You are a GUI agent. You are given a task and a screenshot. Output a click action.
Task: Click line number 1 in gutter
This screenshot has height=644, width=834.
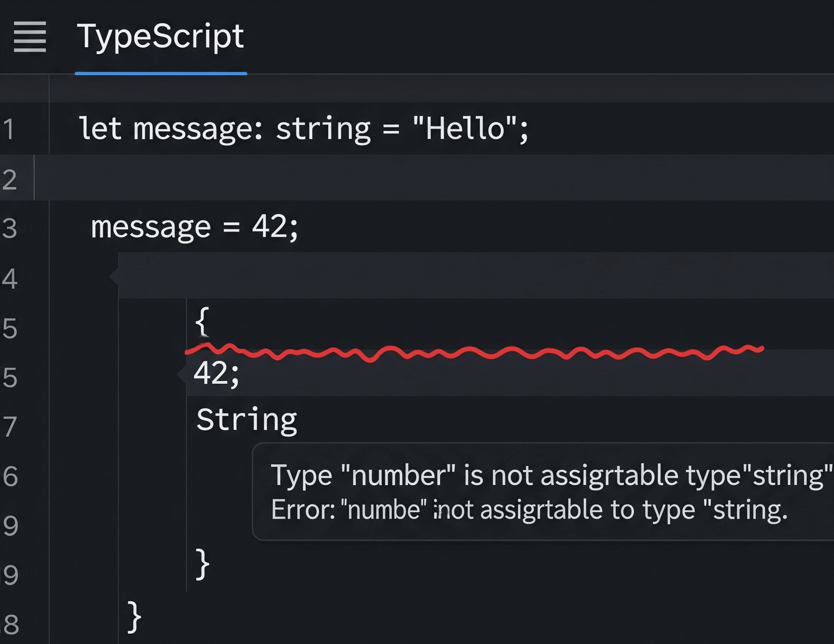[x=9, y=129]
